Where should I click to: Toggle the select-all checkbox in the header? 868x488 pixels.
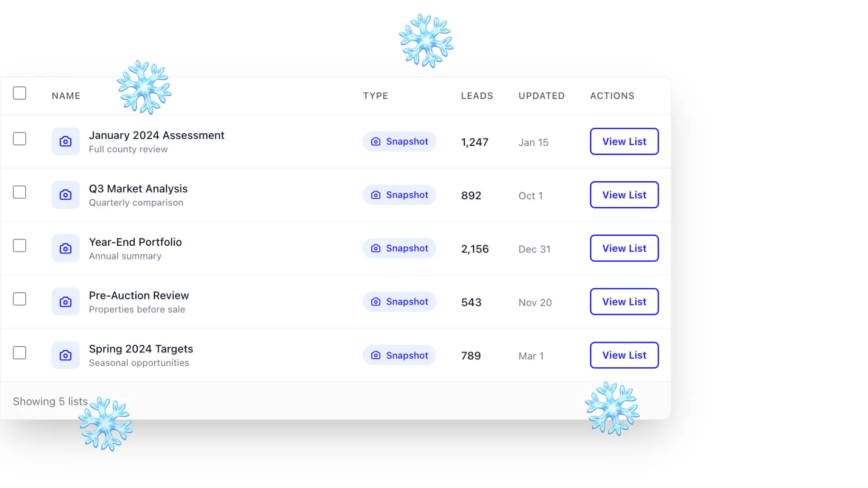tap(20, 93)
